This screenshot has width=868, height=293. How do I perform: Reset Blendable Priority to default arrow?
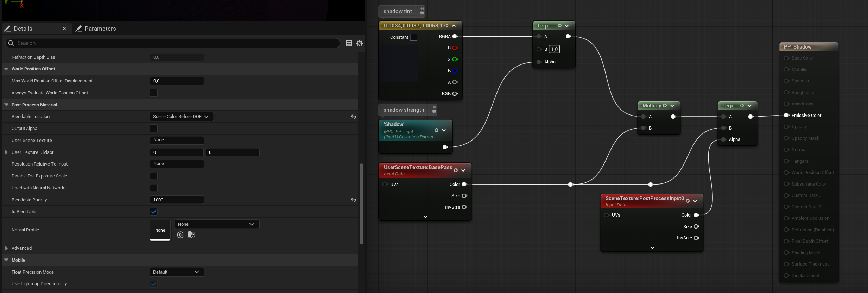click(353, 200)
